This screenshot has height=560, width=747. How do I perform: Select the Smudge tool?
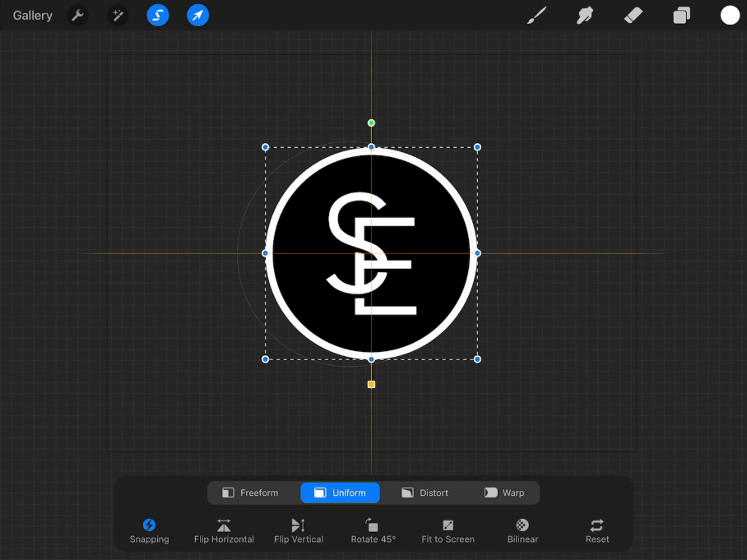click(x=585, y=16)
